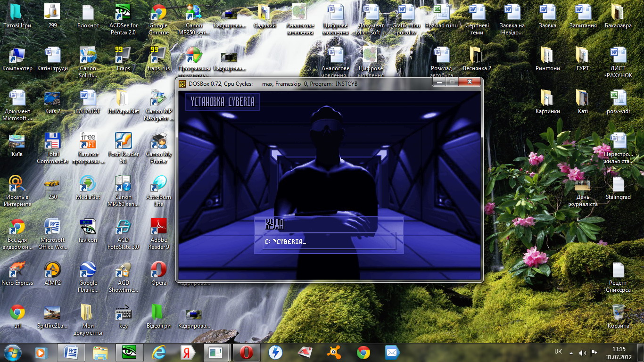Open the Татові Ігри folder
Image resolution: width=644 pixels, height=362 pixels.
[17, 16]
